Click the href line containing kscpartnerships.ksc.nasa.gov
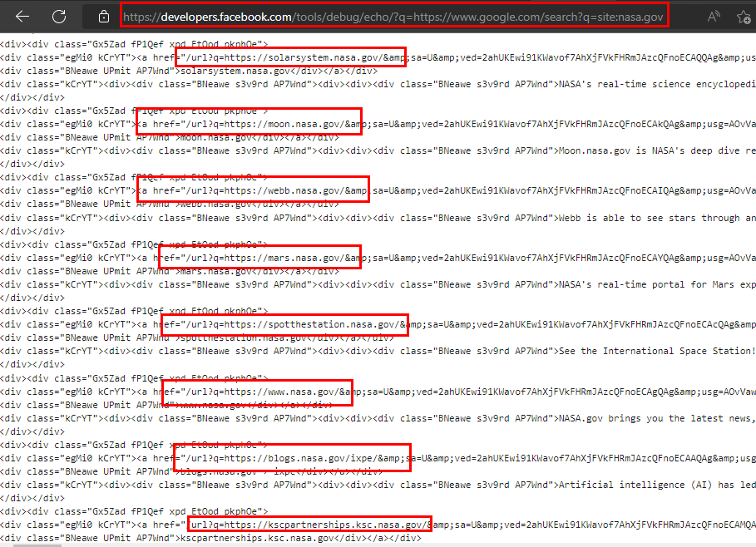Viewport: 756px width, 547px height. [x=378, y=525]
